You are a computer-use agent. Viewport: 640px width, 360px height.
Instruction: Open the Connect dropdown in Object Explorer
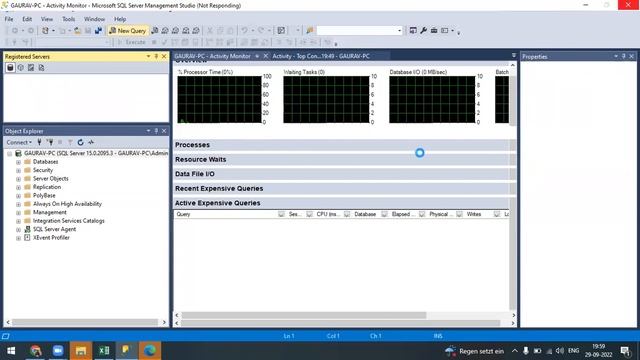(19, 142)
